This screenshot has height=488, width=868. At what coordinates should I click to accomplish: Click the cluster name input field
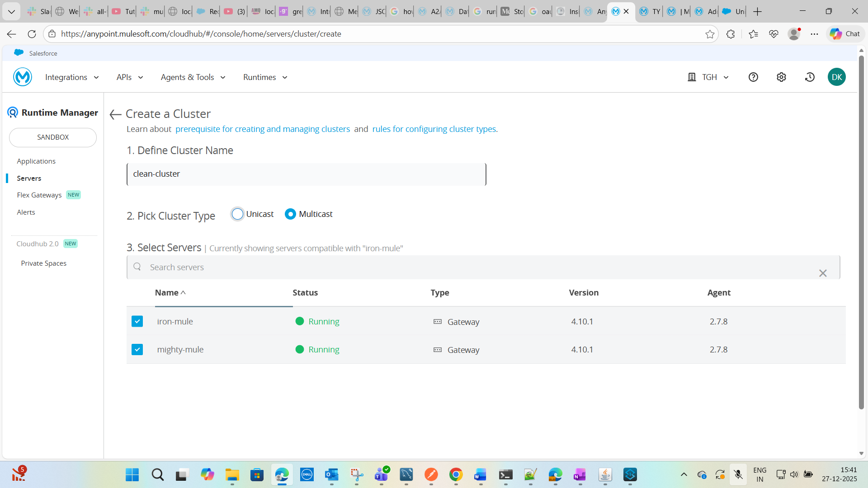(x=306, y=174)
